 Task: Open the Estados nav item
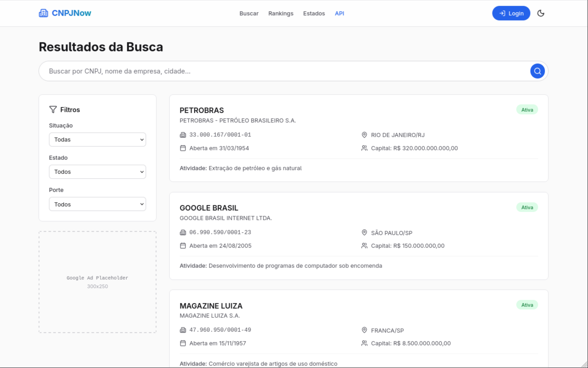point(314,13)
